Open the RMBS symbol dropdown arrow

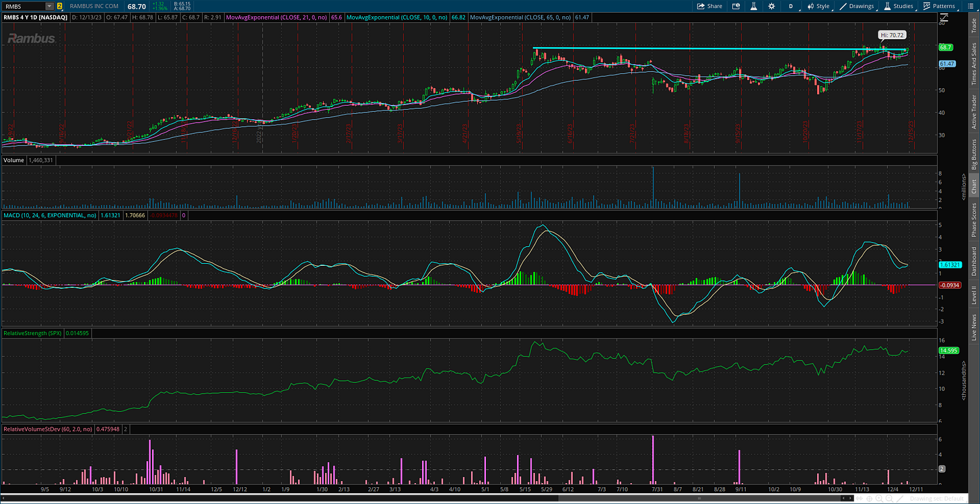pyautogui.click(x=49, y=6)
